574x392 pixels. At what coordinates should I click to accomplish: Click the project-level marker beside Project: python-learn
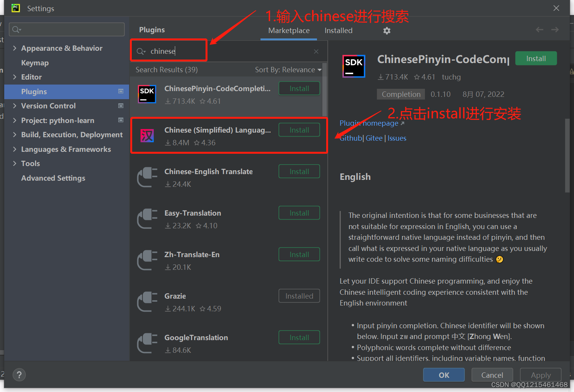click(121, 120)
